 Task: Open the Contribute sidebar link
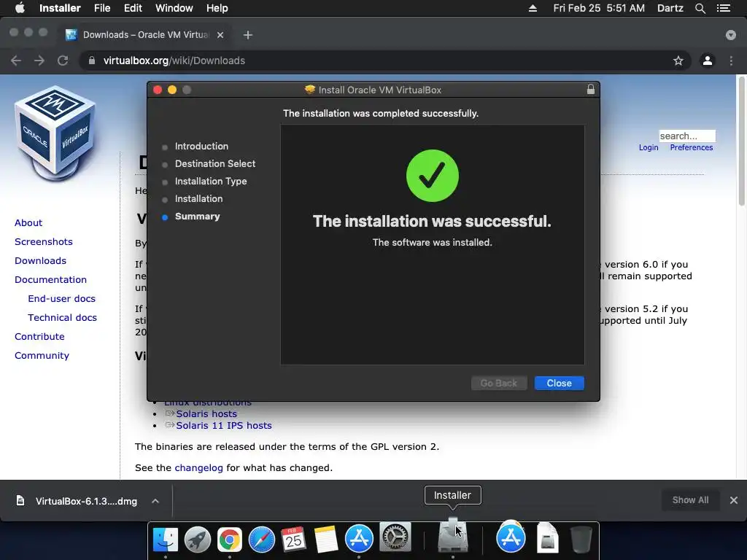[39, 337]
